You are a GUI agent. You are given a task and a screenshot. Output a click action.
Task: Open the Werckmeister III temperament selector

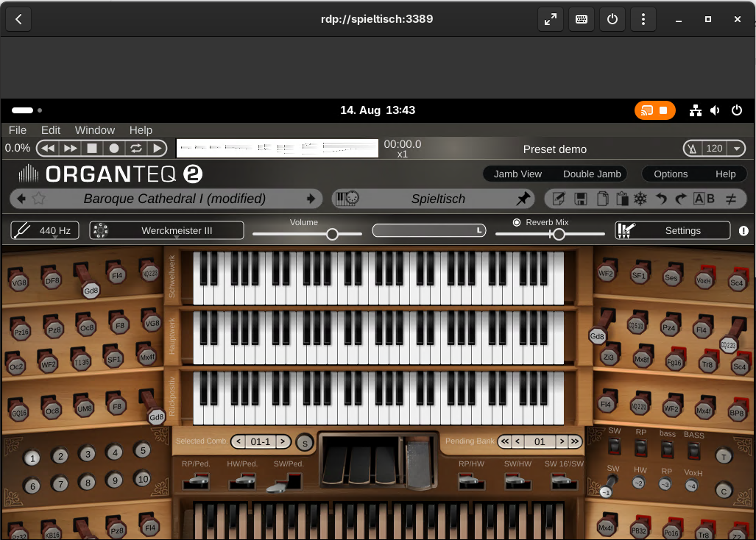pyautogui.click(x=167, y=231)
